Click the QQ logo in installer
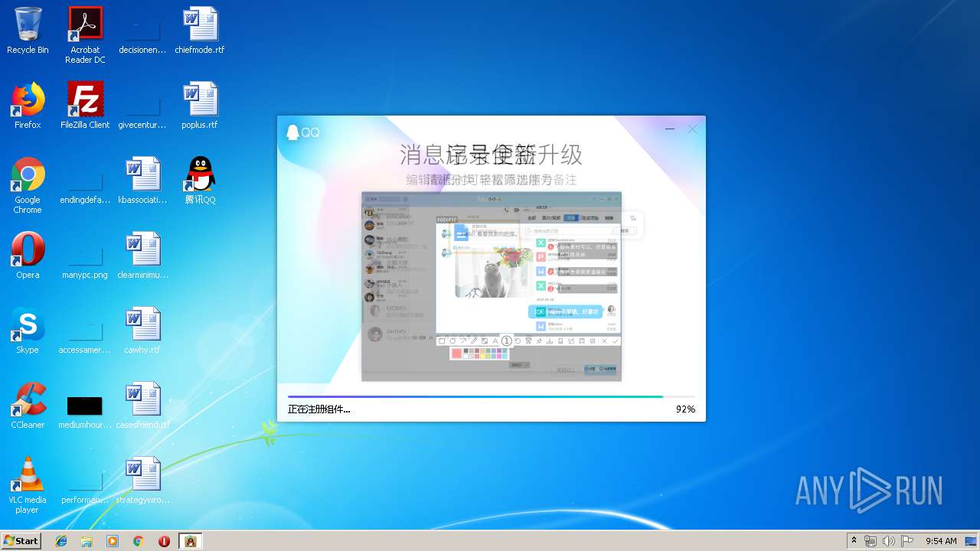 coord(302,132)
